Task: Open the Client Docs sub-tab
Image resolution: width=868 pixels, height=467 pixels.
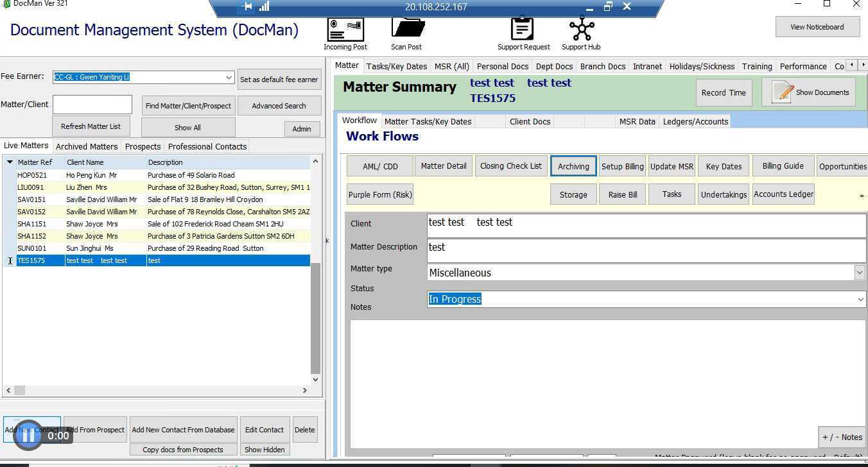Action: point(530,121)
